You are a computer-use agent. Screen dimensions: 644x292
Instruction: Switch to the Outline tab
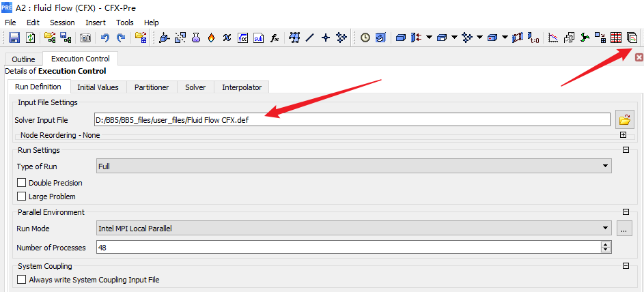click(23, 59)
